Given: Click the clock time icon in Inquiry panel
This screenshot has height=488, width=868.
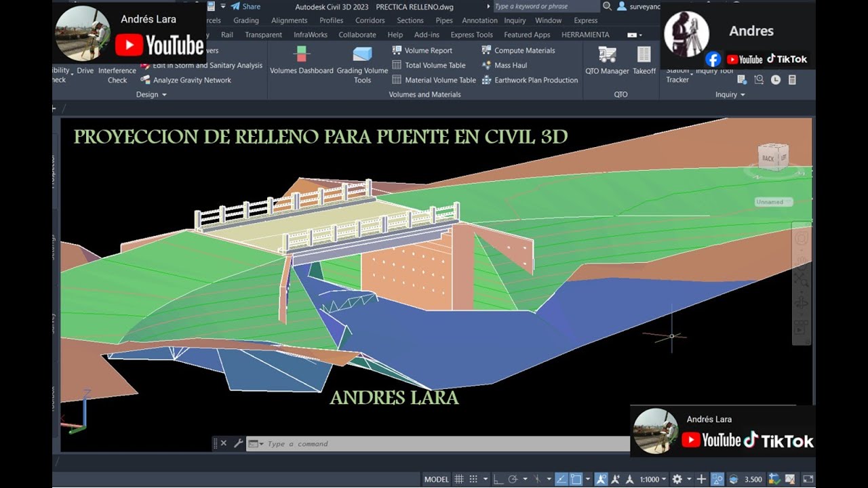Looking at the screenshot, I should click(x=776, y=80).
